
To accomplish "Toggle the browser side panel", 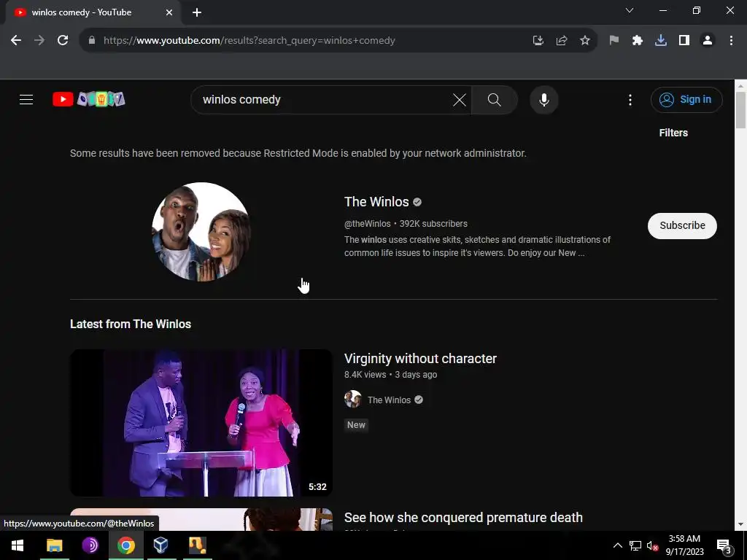I will [684, 41].
